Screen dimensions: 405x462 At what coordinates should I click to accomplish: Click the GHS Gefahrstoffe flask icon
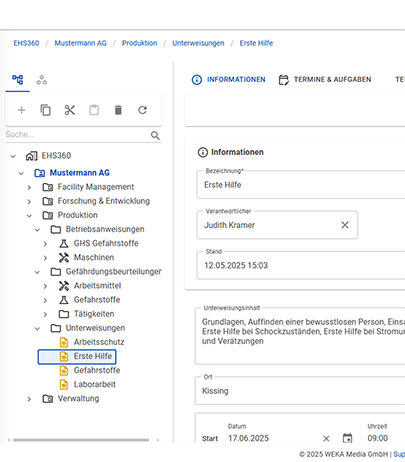(64, 243)
